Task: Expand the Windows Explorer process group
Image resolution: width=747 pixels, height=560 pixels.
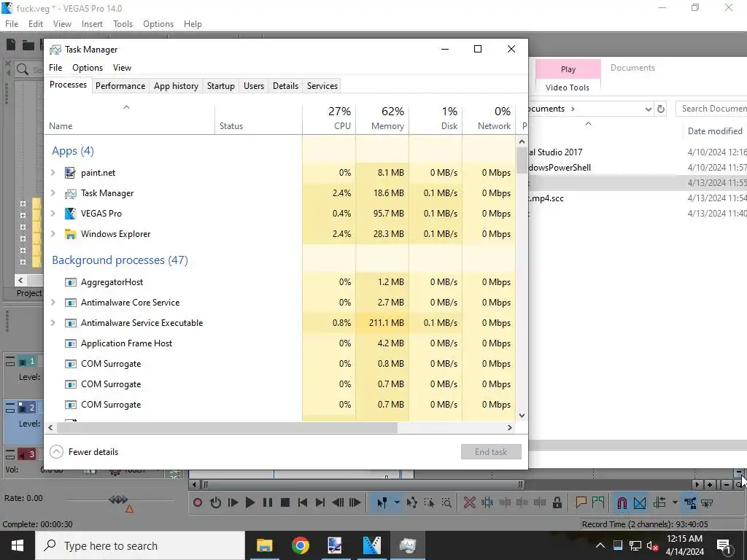Action: click(x=53, y=234)
